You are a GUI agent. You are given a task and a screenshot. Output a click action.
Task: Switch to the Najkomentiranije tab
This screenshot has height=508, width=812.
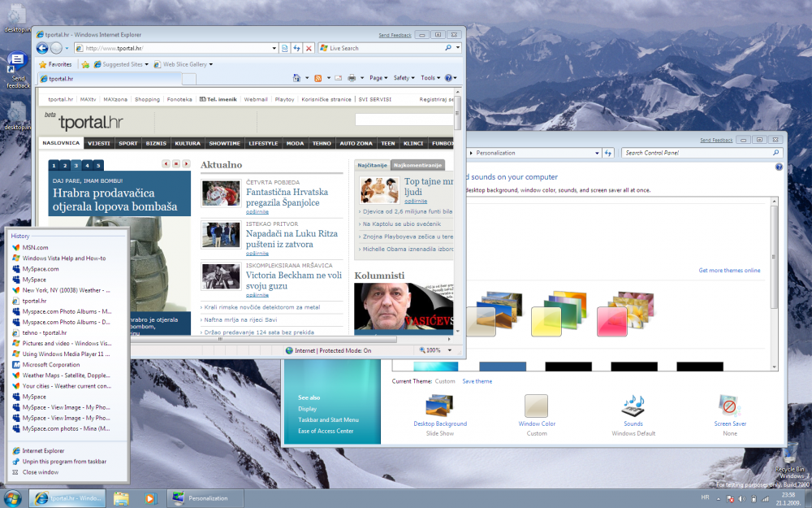pyautogui.click(x=417, y=165)
